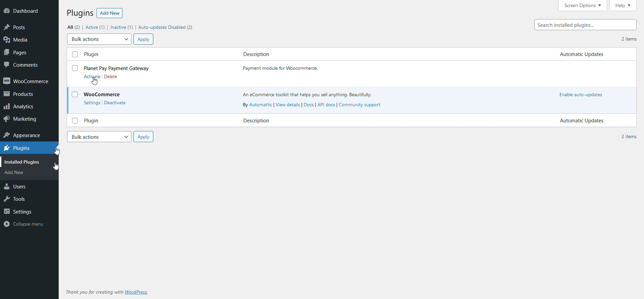Enable auto-updates for WooCommerce

click(581, 95)
